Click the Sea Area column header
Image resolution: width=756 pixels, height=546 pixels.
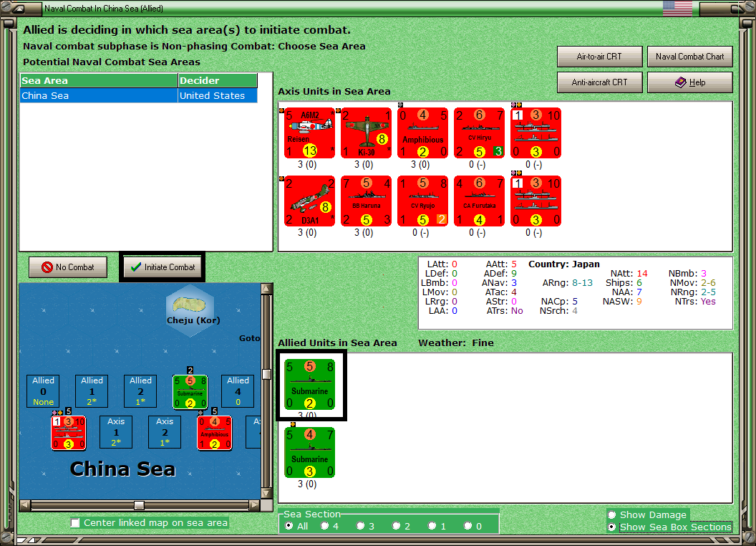(99, 81)
